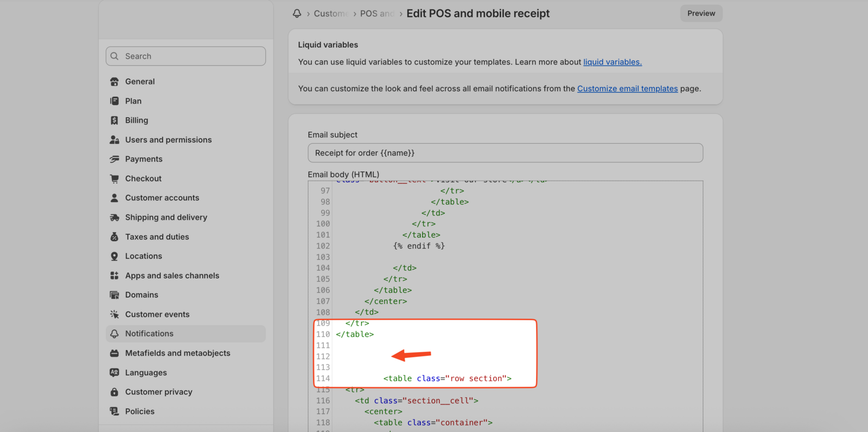Click the POS breadcrumb link
868x432 pixels.
(377, 14)
